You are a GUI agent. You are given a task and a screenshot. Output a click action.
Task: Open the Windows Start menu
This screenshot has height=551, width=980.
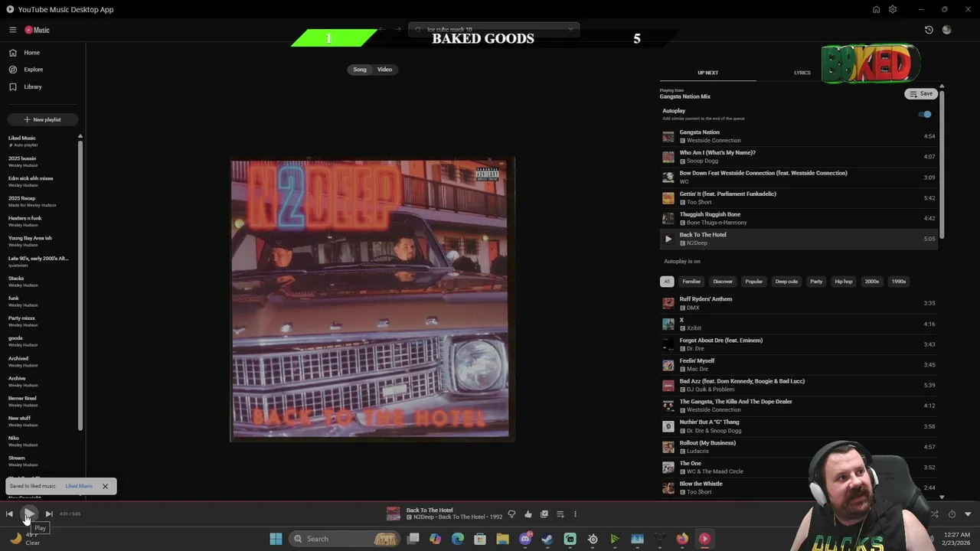pyautogui.click(x=276, y=539)
